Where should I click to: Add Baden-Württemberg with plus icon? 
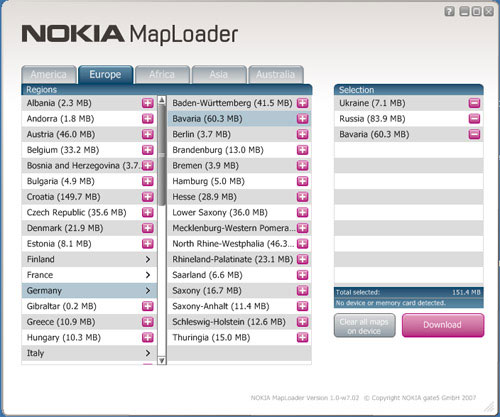pos(302,103)
